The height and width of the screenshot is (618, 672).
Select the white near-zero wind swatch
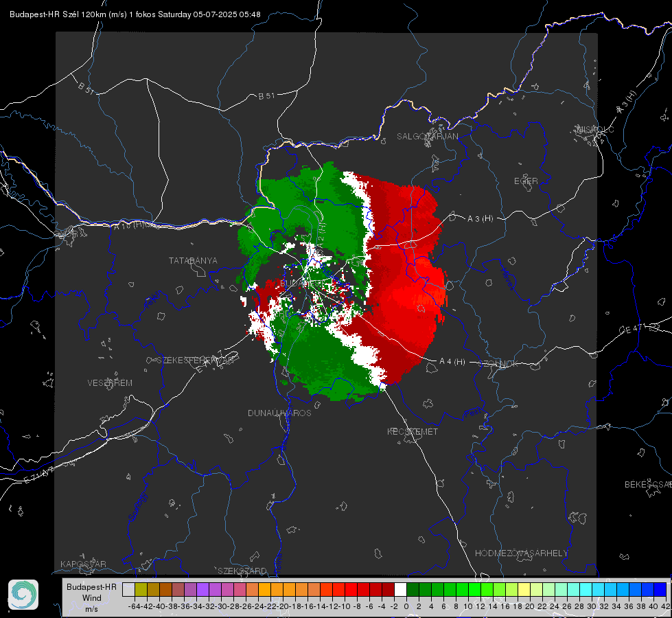400,589
